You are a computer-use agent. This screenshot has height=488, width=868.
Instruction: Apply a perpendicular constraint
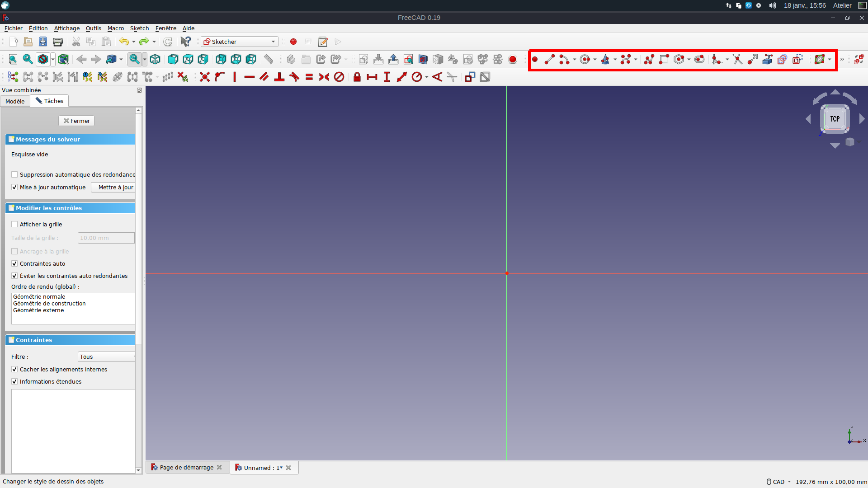279,77
